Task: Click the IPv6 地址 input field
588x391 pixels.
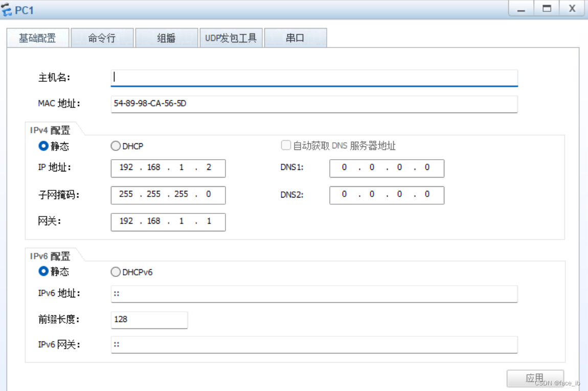Action: coord(314,294)
